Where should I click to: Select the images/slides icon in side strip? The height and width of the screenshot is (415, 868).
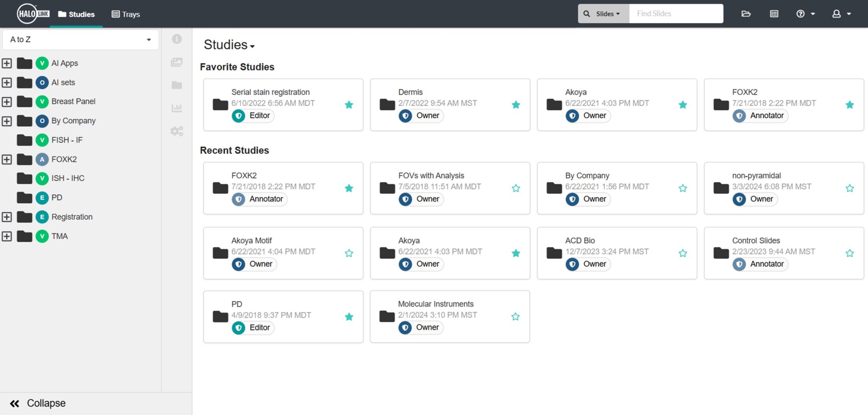177,62
